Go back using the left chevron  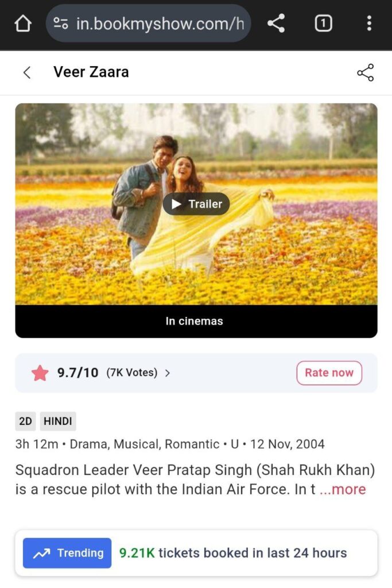pyautogui.click(x=26, y=72)
